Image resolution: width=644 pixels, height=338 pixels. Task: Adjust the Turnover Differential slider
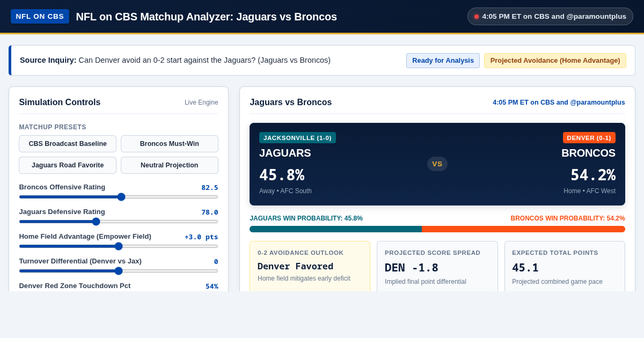tap(119, 271)
